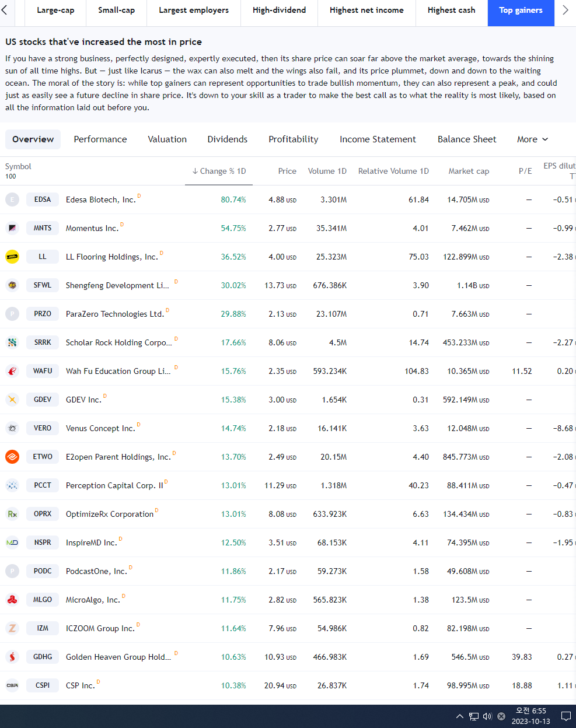
Task: Open the Highest cash category
Action: pos(451,10)
